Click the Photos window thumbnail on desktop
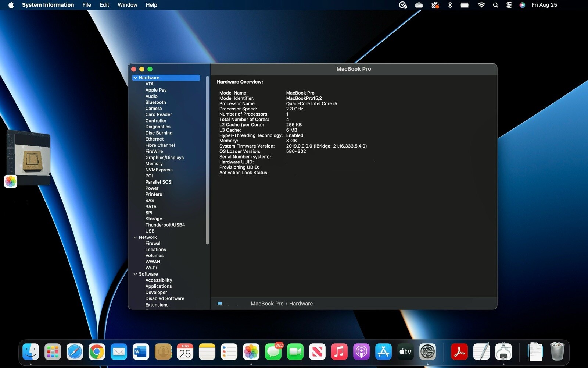The height and width of the screenshot is (368, 588). coord(29,157)
